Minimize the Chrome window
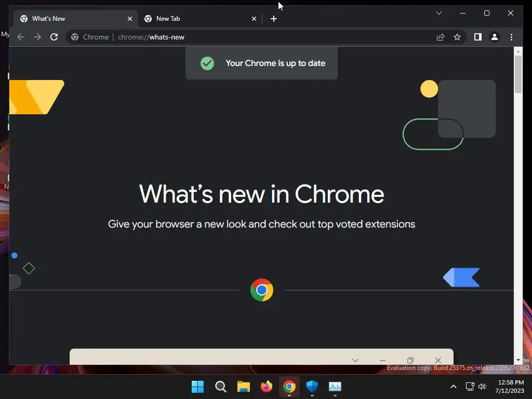This screenshot has height=399, width=532. [x=463, y=13]
